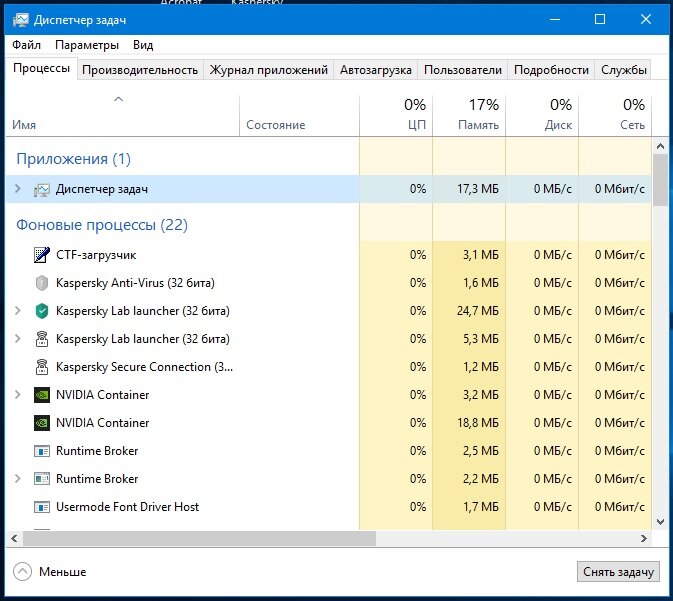
Task: Minimize the Диспетчер задач window
Action: pyautogui.click(x=555, y=20)
